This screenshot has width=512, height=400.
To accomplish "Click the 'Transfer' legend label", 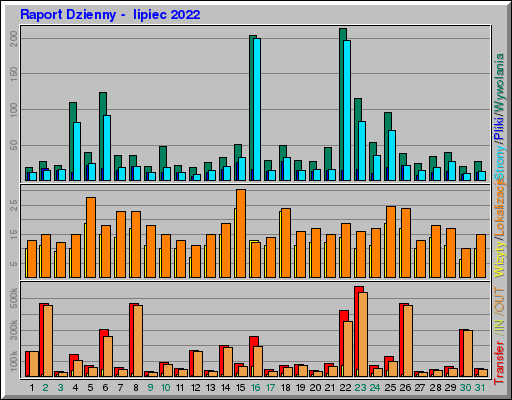I will pos(499,362).
